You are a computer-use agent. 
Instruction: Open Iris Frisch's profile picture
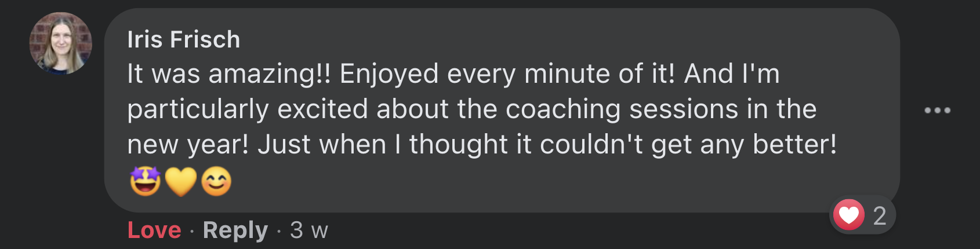click(x=61, y=43)
